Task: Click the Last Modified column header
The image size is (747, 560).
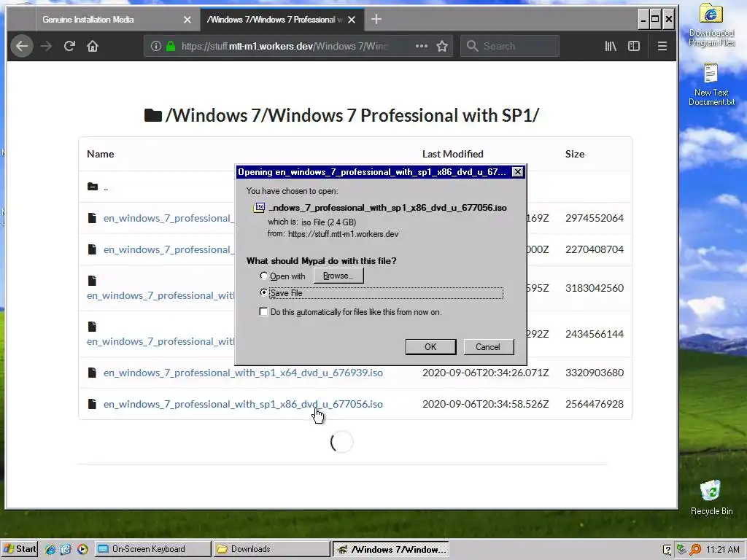Action: click(452, 154)
